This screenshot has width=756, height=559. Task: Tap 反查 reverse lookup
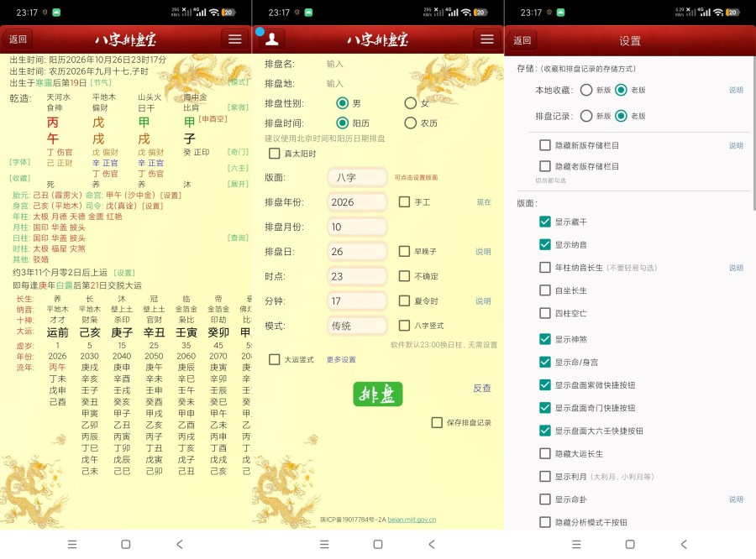[x=482, y=388]
